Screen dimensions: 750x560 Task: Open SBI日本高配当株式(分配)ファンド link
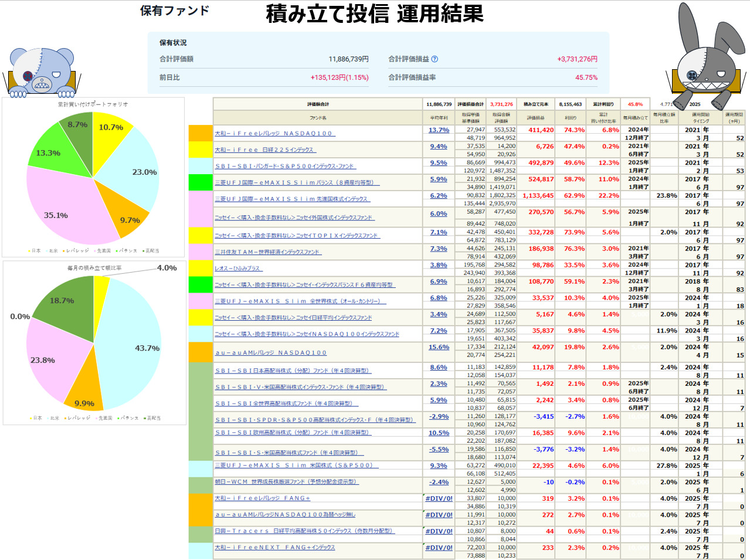pyautogui.click(x=293, y=371)
